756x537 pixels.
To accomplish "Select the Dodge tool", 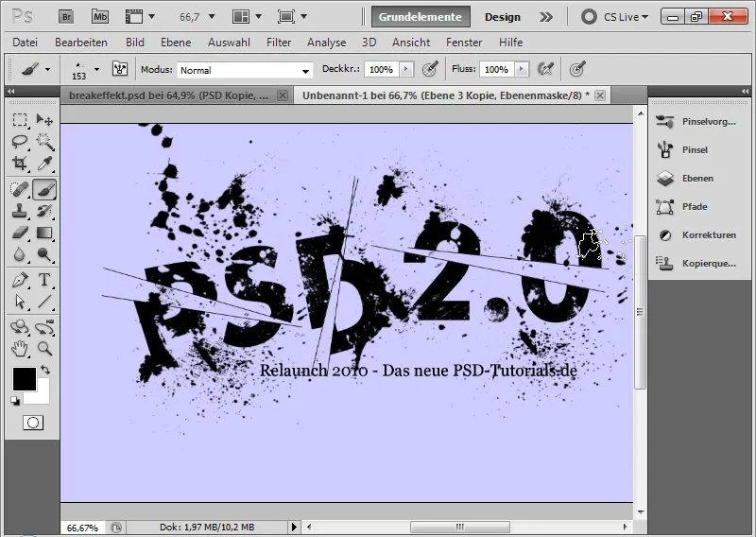I will (x=44, y=254).
